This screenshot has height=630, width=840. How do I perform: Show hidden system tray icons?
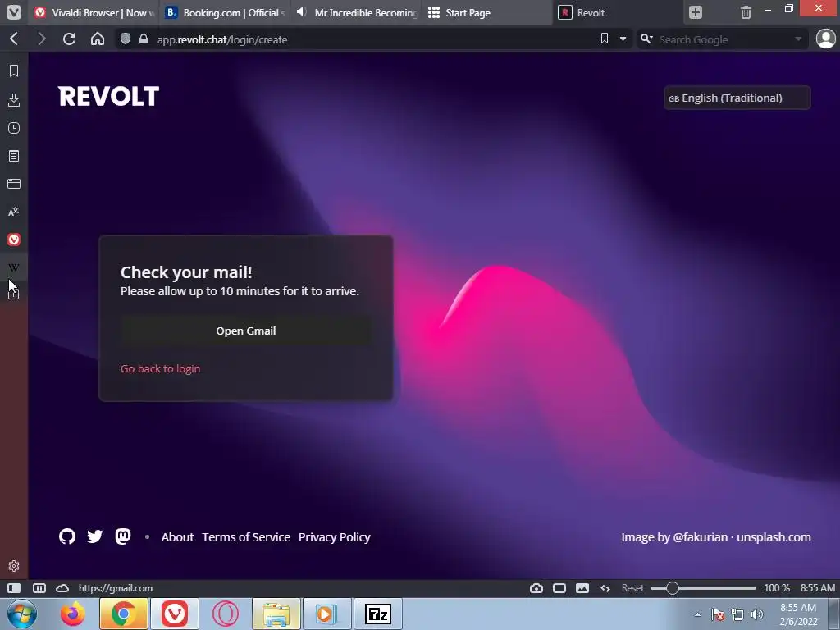pos(697,614)
